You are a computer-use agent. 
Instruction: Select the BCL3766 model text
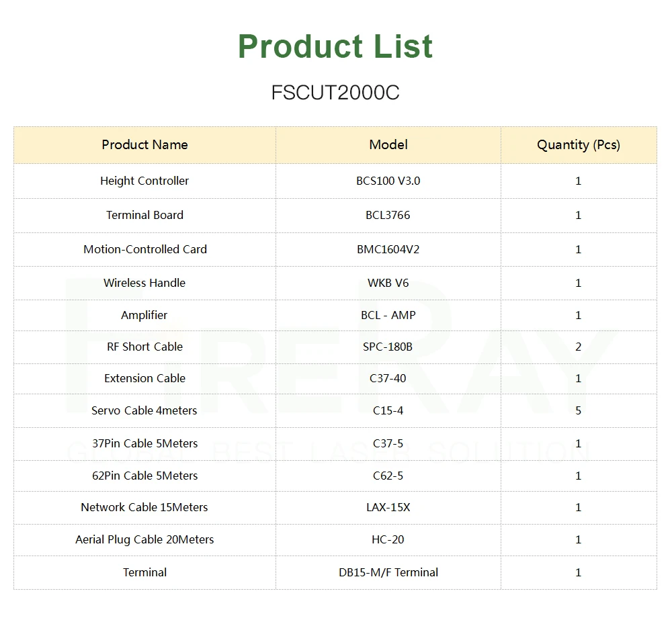388,215
